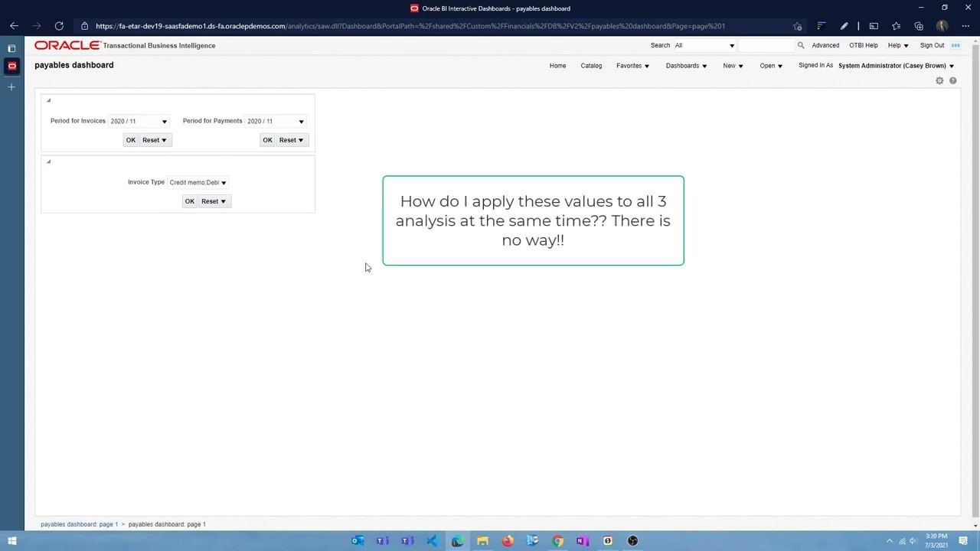Click the Sign Out link

coord(932,45)
